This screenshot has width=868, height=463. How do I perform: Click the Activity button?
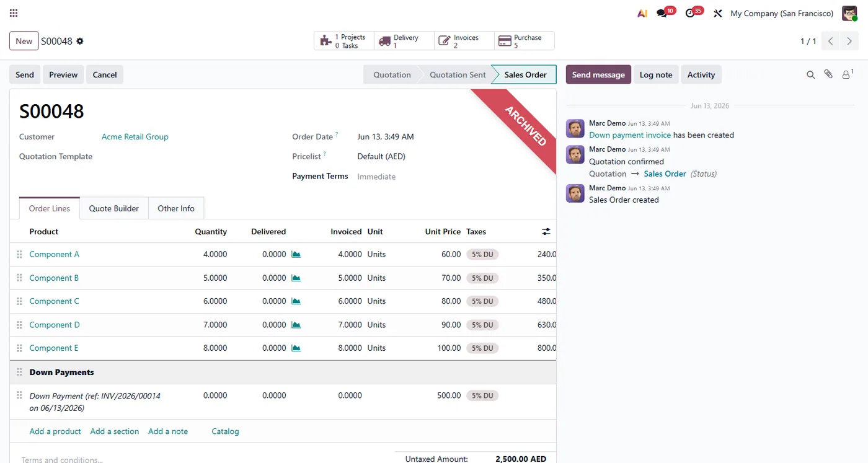point(701,75)
